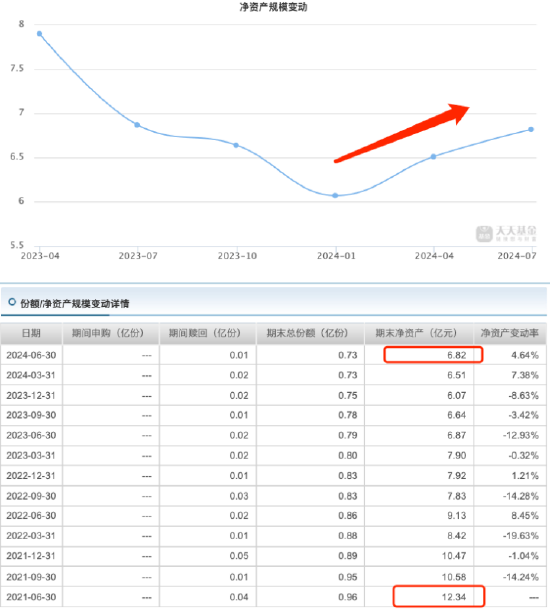Click the 期间赎回（亿份） column header

click(x=207, y=333)
